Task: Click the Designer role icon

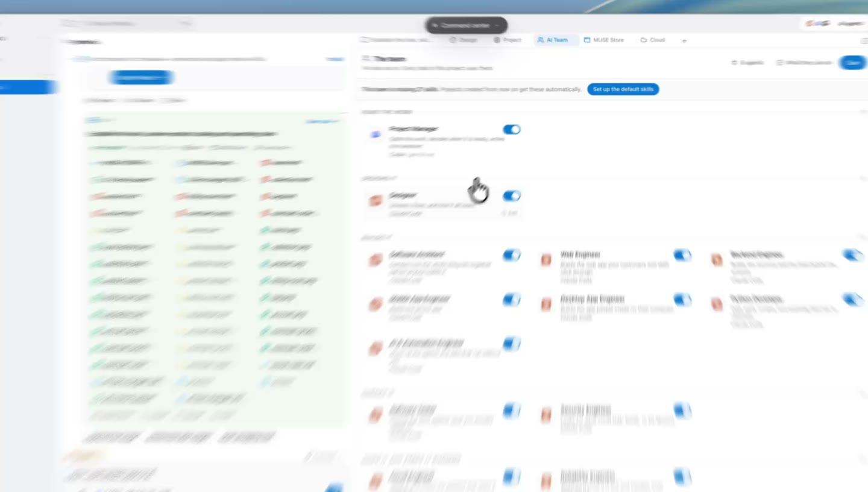Action: (376, 200)
